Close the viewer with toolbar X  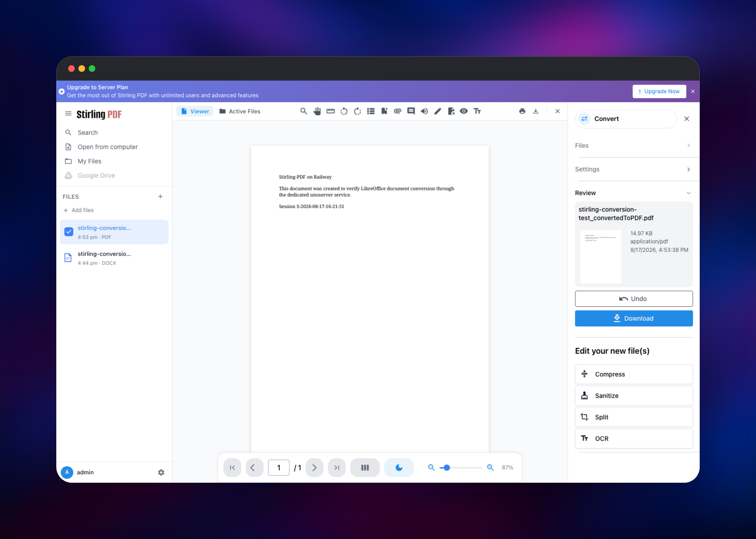(x=558, y=111)
